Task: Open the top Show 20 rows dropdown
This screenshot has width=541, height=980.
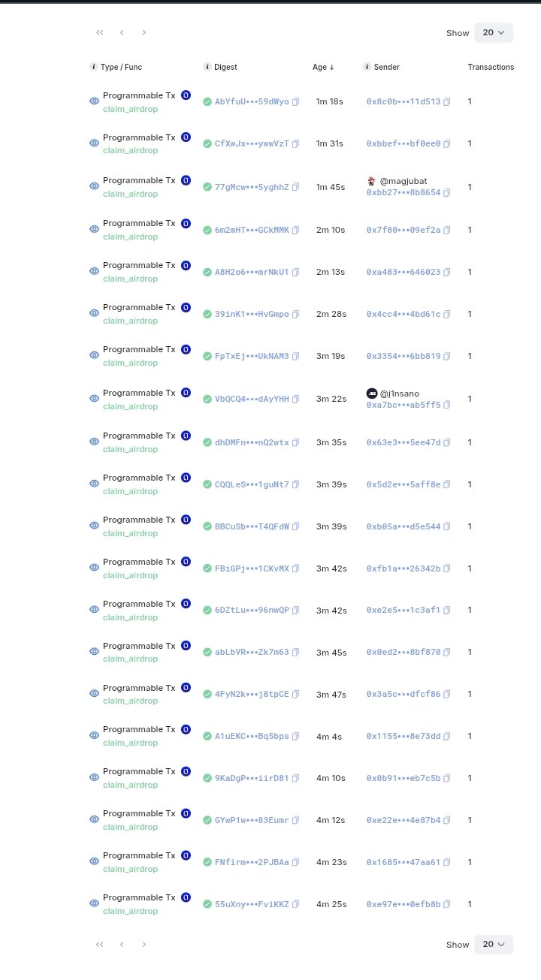Action: click(x=494, y=32)
